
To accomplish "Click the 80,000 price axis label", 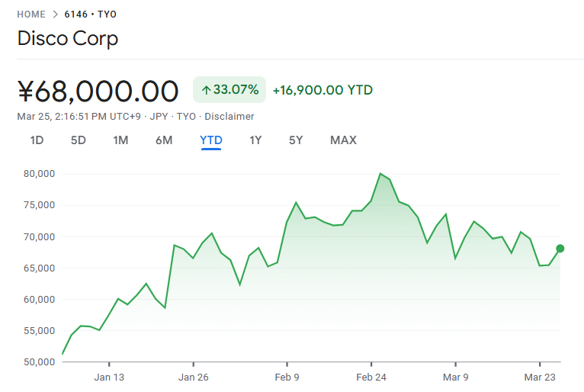I will point(40,174).
